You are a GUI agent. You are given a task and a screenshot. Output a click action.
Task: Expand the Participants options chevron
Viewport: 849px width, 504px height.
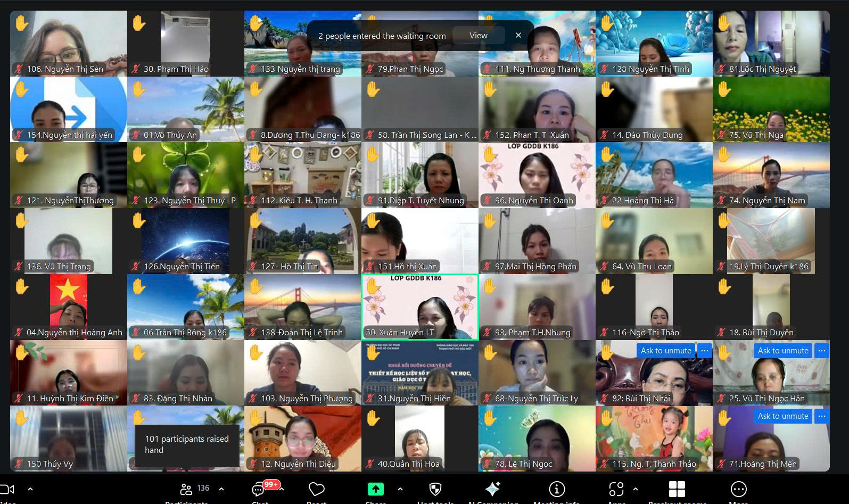point(221,489)
